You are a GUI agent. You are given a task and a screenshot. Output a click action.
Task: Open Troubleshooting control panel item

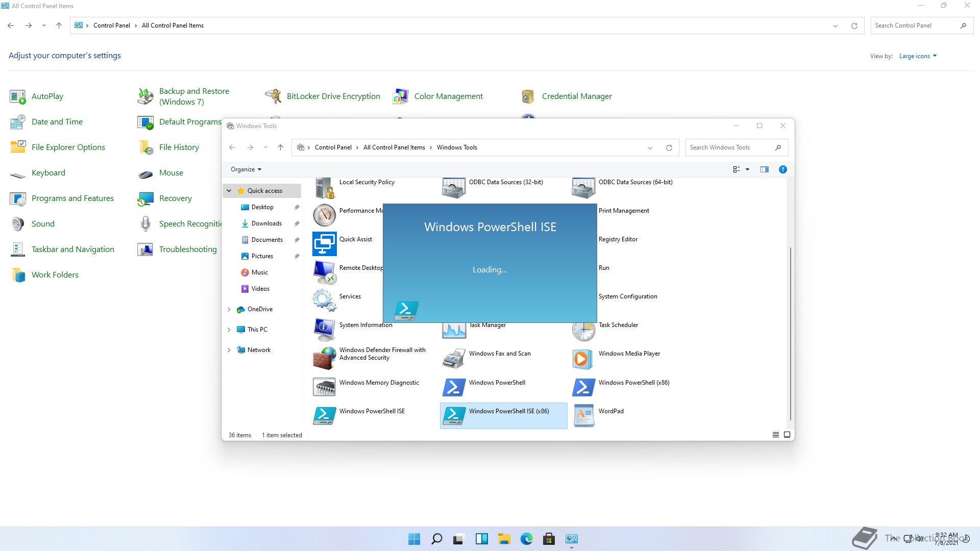[x=187, y=249]
